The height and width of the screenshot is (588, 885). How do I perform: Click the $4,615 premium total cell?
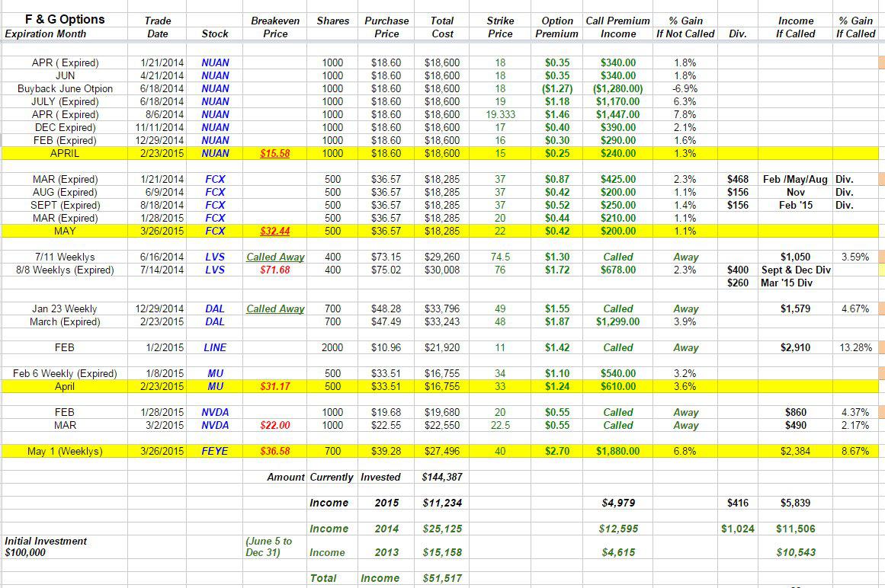click(618, 553)
